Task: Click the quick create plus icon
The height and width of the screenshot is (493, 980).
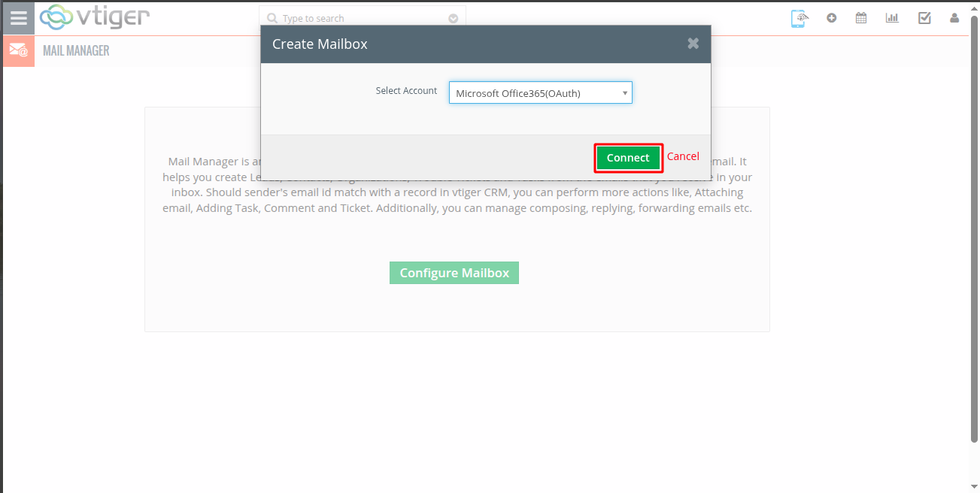Action: pyautogui.click(x=831, y=18)
